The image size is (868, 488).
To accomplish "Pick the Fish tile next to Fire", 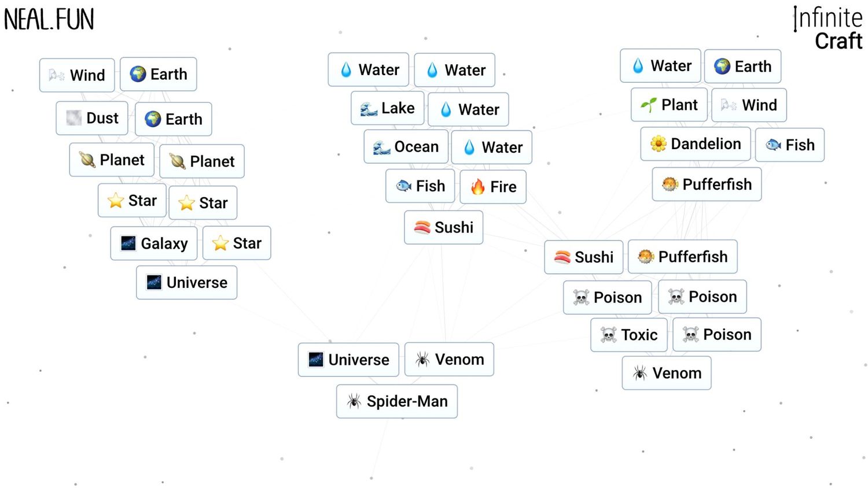I will pos(420,186).
